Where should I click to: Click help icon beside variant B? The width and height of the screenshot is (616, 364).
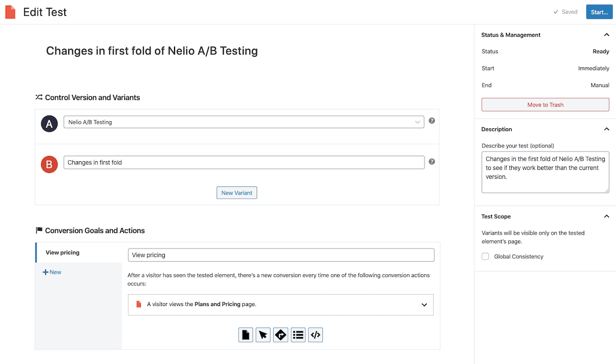tap(432, 161)
